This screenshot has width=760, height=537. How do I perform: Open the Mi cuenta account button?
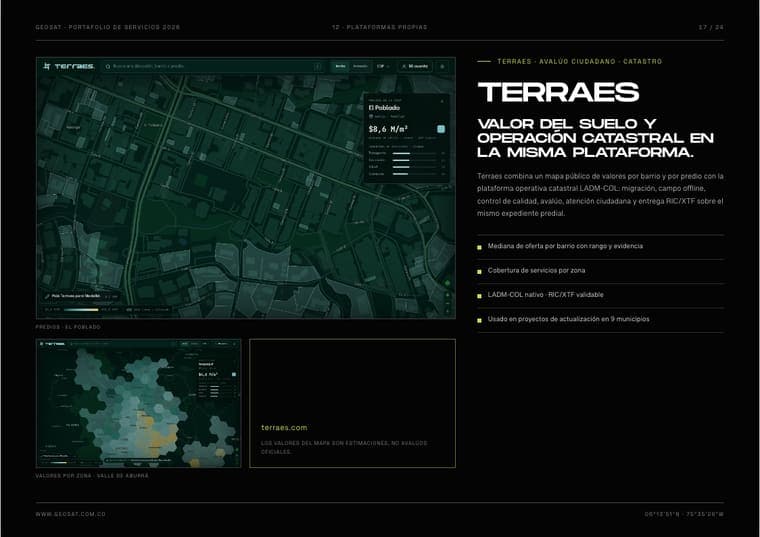pos(415,66)
